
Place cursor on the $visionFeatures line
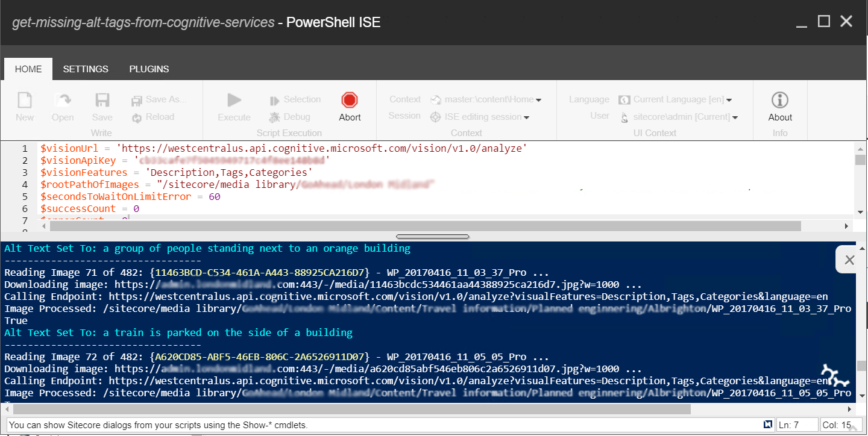click(176, 172)
